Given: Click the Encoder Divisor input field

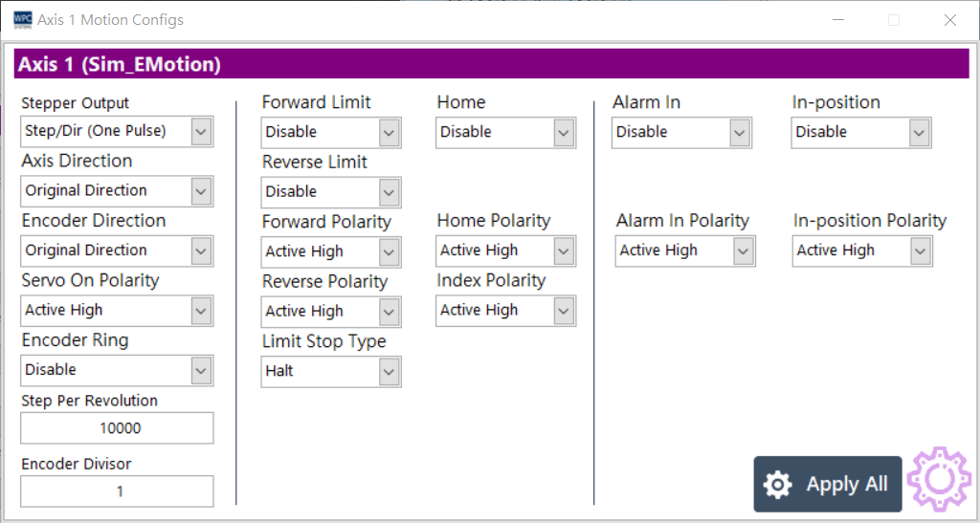Looking at the screenshot, I should [x=117, y=491].
